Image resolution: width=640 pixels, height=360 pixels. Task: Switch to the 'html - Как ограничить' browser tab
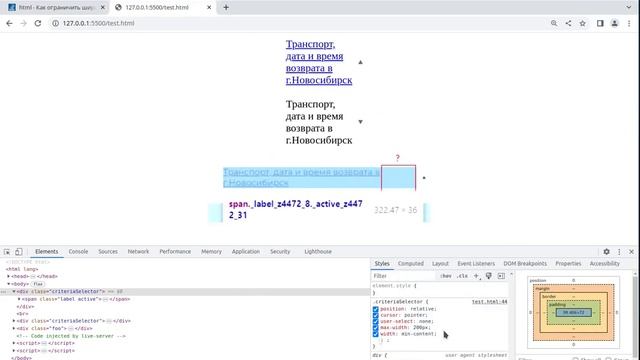[56, 7]
